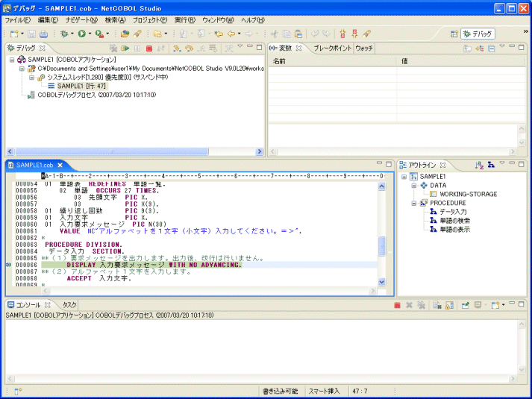Click the Scroll Lock console icon
This screenshot has width=532, height=399.
point(450,305)
